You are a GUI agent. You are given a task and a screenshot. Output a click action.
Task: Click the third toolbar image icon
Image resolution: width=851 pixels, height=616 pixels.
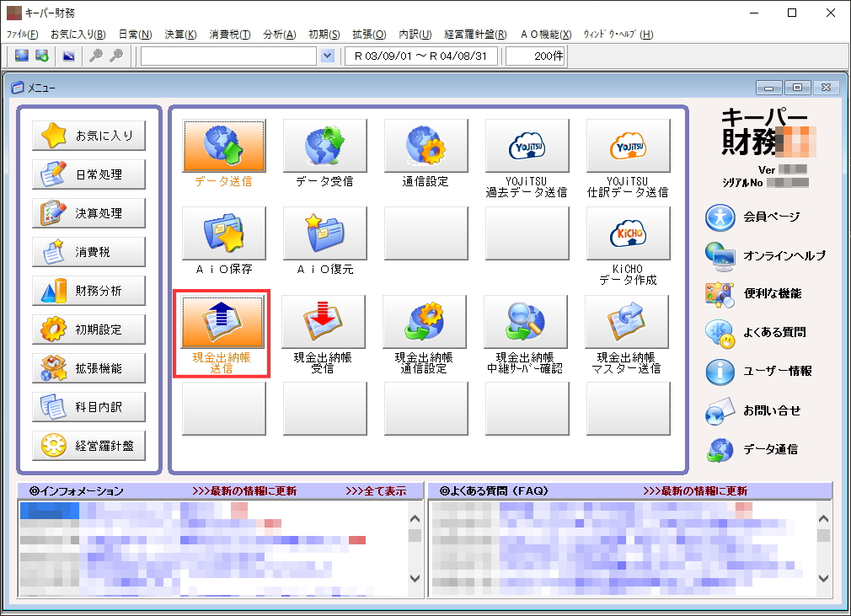click(x=69, y=56)
